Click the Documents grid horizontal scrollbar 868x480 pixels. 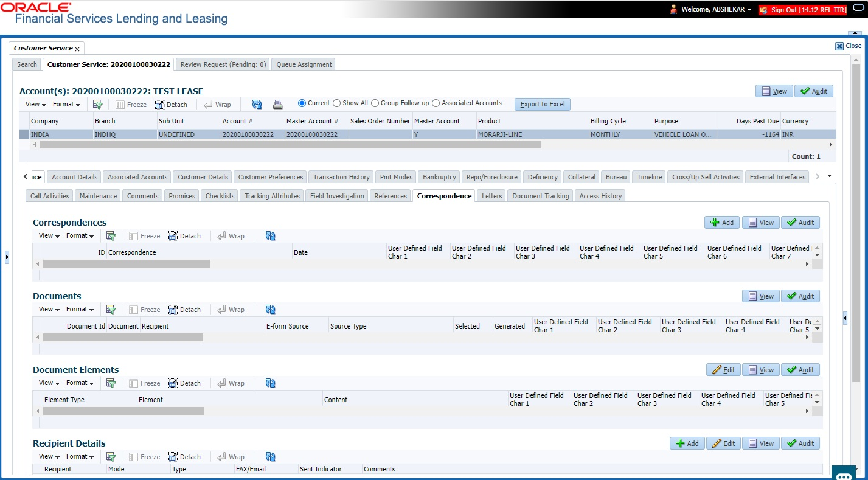click(x=123, y=338)
